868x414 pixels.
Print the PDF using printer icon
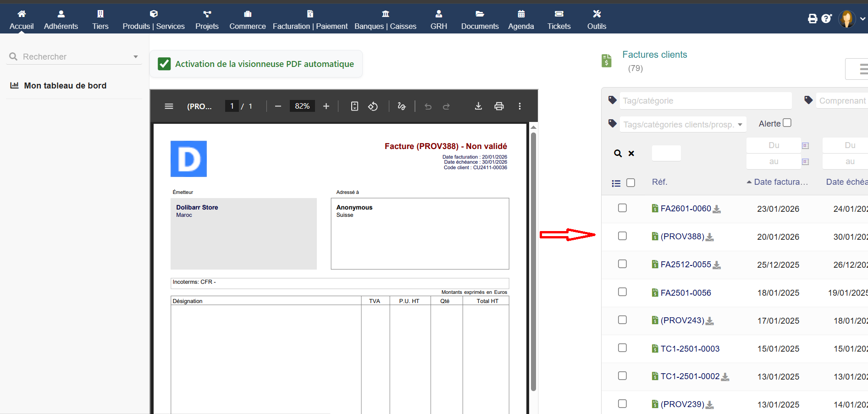[499, 106]
